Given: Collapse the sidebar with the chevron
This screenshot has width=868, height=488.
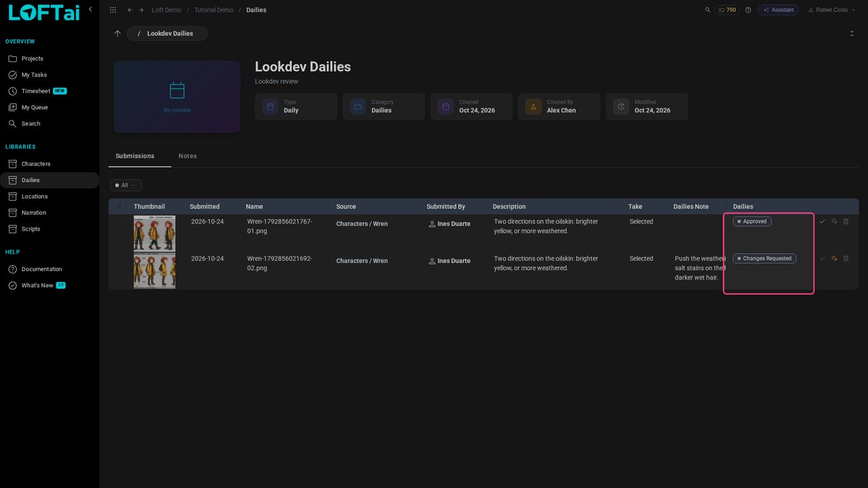Looking at the screenshot, I should (90, 9).
